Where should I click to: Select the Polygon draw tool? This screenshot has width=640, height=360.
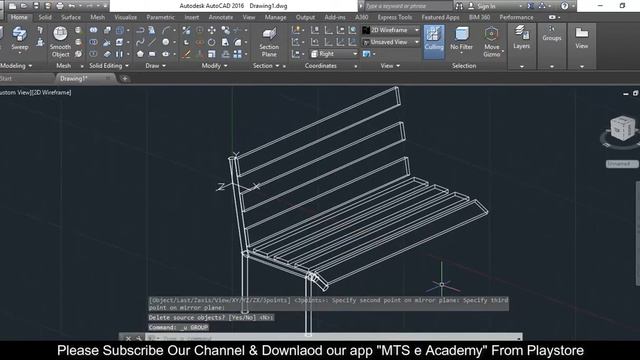click(x=140, y=54)
